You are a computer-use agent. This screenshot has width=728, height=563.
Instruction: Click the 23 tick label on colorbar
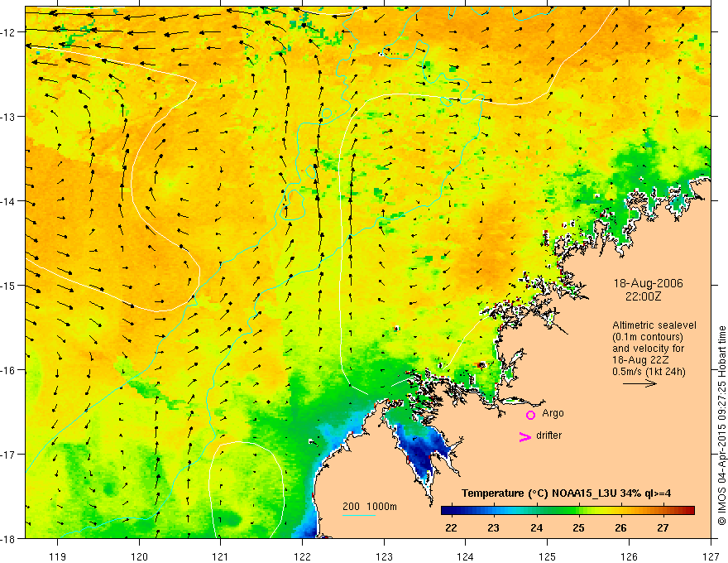tap(493, 528)
